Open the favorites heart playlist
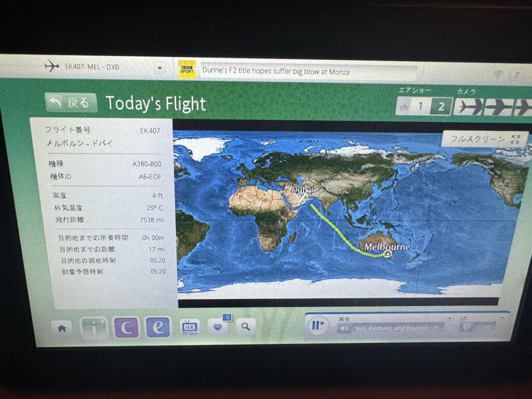 pos(217,327)
